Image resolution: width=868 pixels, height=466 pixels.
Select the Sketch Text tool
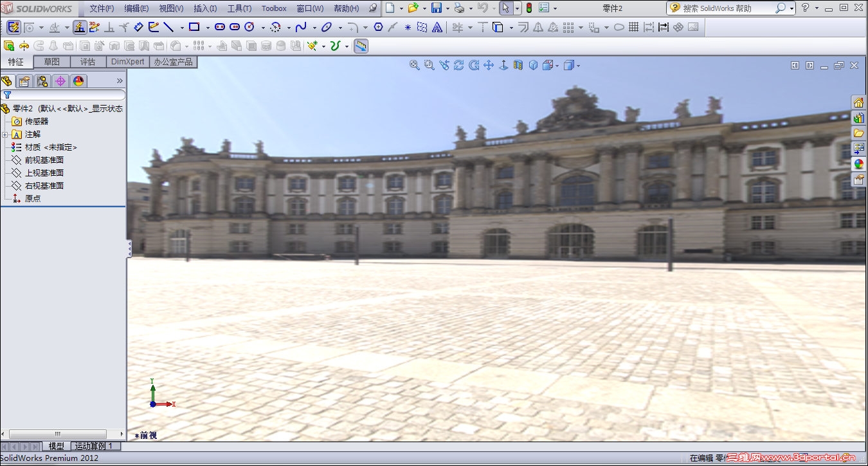(x=437, y=27)
